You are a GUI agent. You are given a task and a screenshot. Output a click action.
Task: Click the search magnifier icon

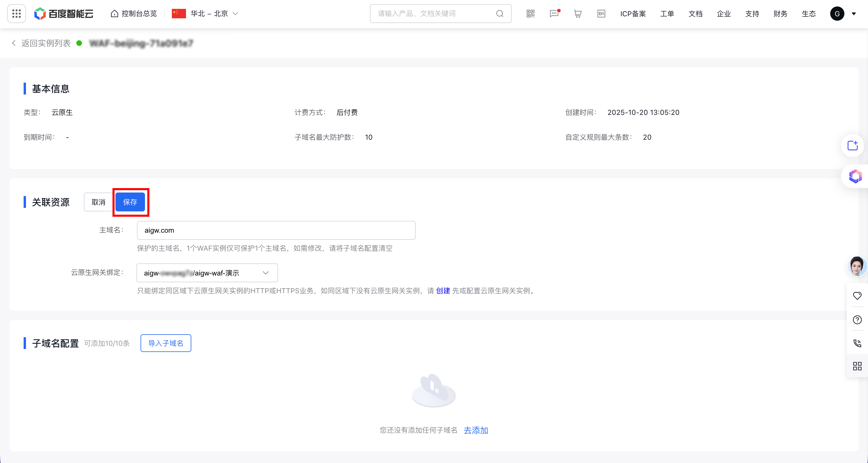[500, 14]
